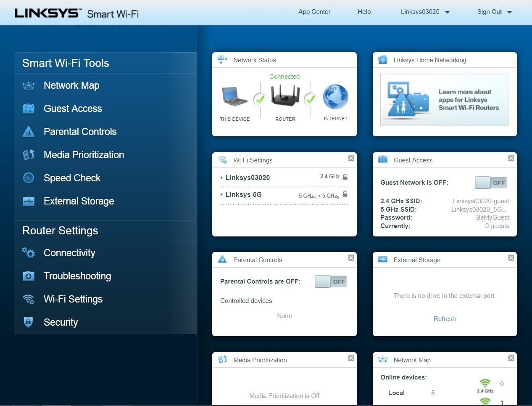This screenshot has height=406, width=532.
Task: Click the Guest Access widget header icon
Action: click(383, 159)
